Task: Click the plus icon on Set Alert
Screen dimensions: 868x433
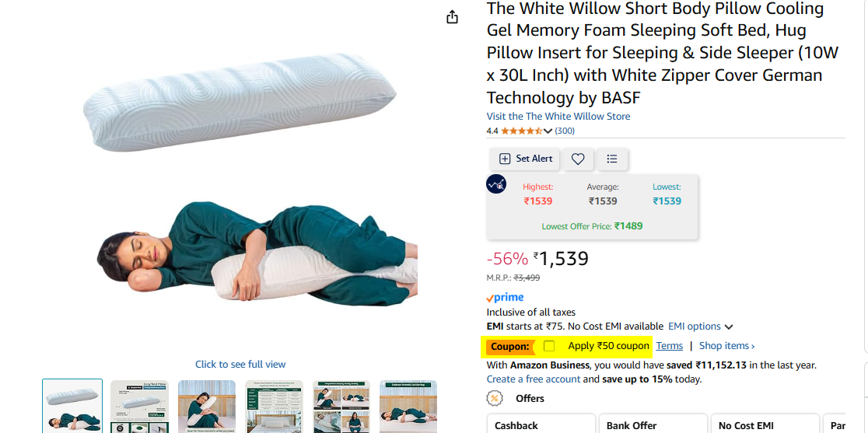Action: (x=505, y=159)
